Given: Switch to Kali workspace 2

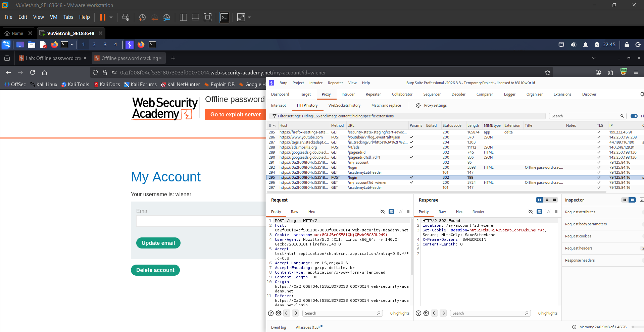Looking at the screenshot, I should (94, 45).
